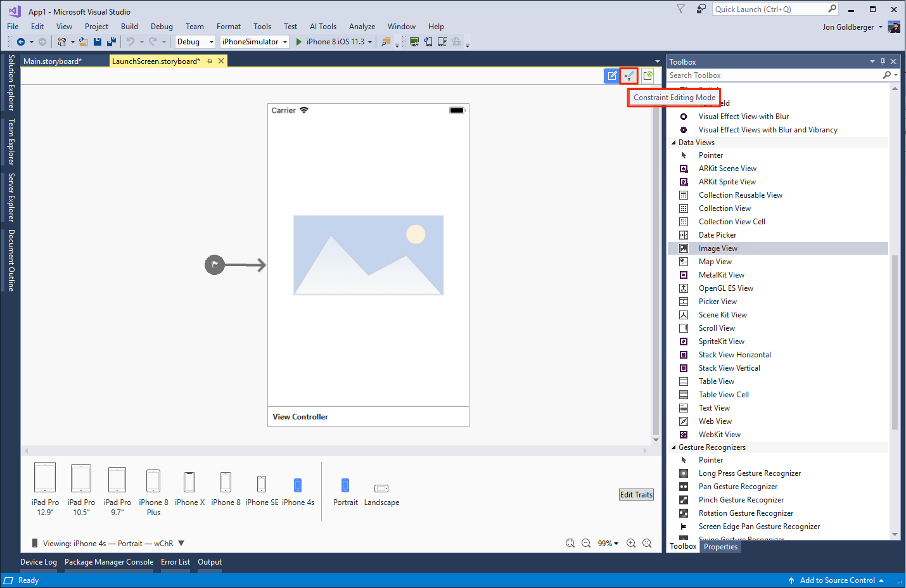Toggle auto hide pin on Toolbox panel
The height and width of the screenshot is (588, 906).
(x=883, y=61)
